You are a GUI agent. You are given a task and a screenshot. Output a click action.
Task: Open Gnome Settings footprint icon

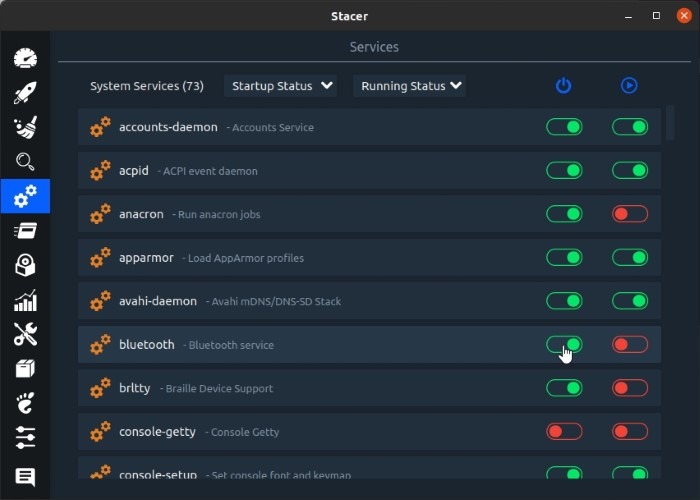click(x=25, y=403)
